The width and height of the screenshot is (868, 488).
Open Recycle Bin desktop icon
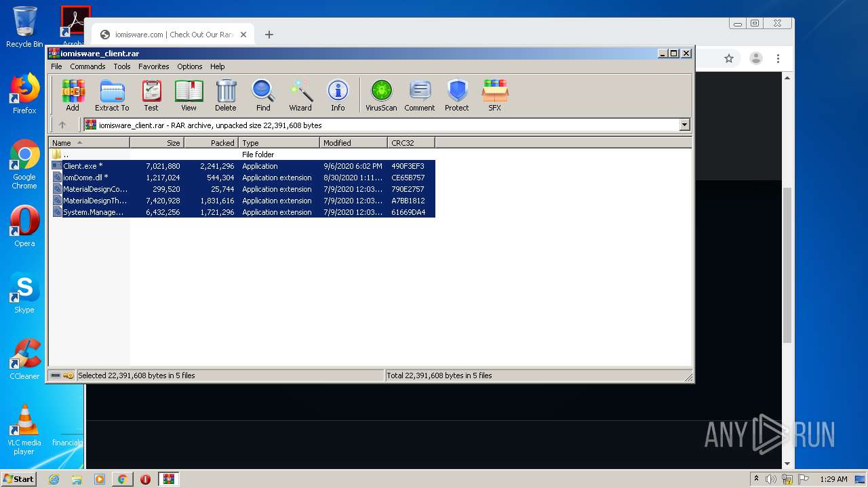click(24, 27)
